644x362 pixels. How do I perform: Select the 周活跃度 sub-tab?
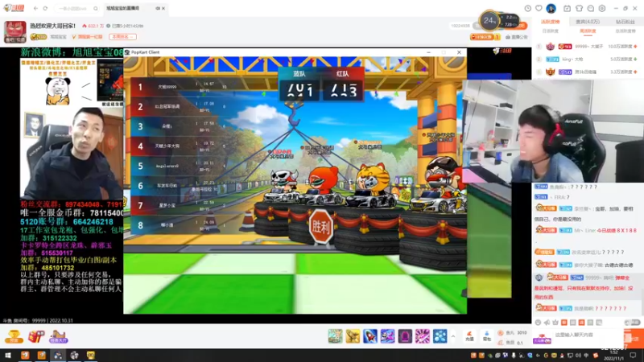click(588, 31)
